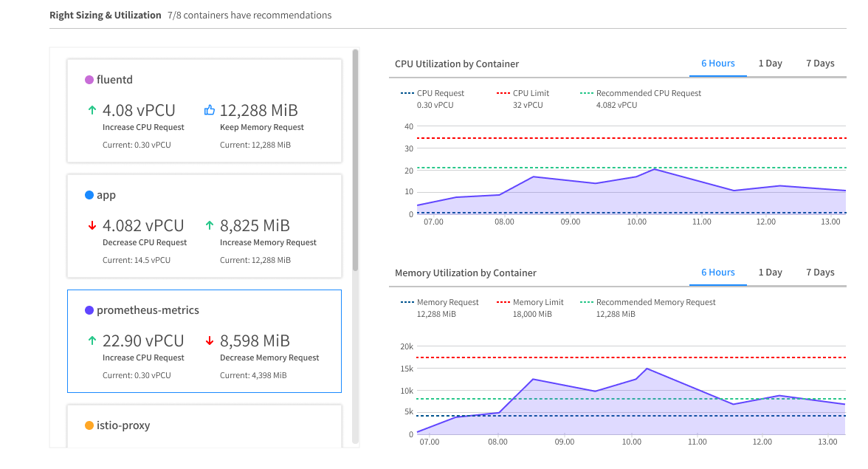Click the green Recommended Memory Request chart line
Screen dimensions: 868x469
point(632,399)
